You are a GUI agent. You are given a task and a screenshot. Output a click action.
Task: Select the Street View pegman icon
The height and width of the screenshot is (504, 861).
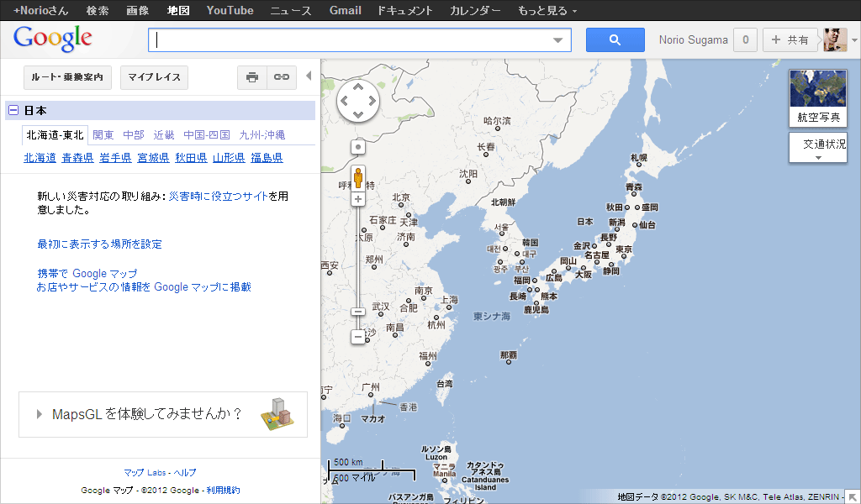pos(358,178)
